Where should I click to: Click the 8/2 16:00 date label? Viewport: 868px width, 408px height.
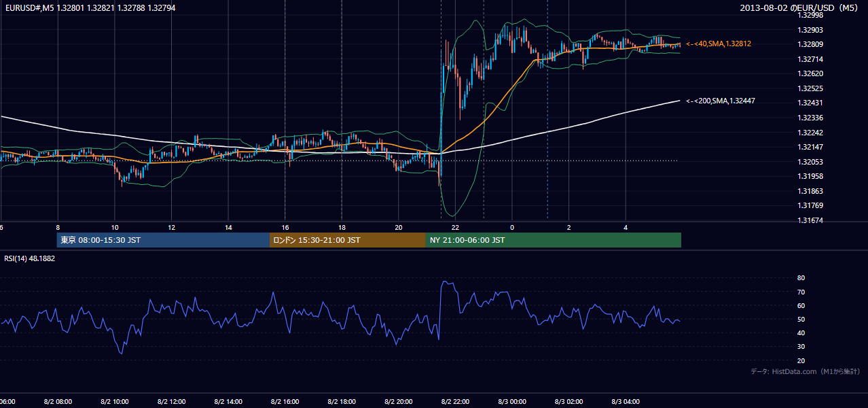[285, 402]
